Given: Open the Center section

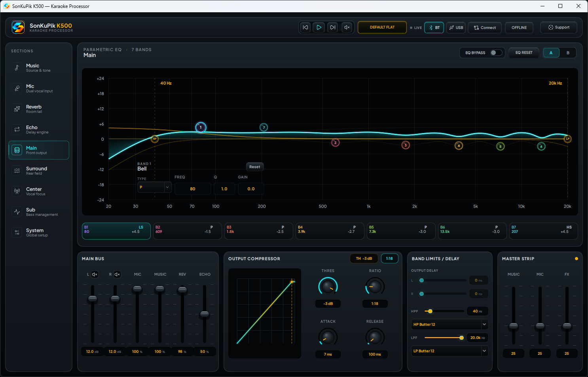Looking at the screenshot, I should point(39,191).
